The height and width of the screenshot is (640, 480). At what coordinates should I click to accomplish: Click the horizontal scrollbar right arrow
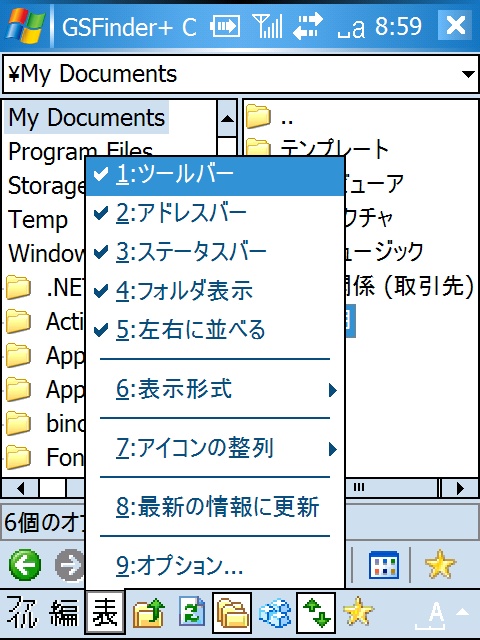click(x=460, y=488)
